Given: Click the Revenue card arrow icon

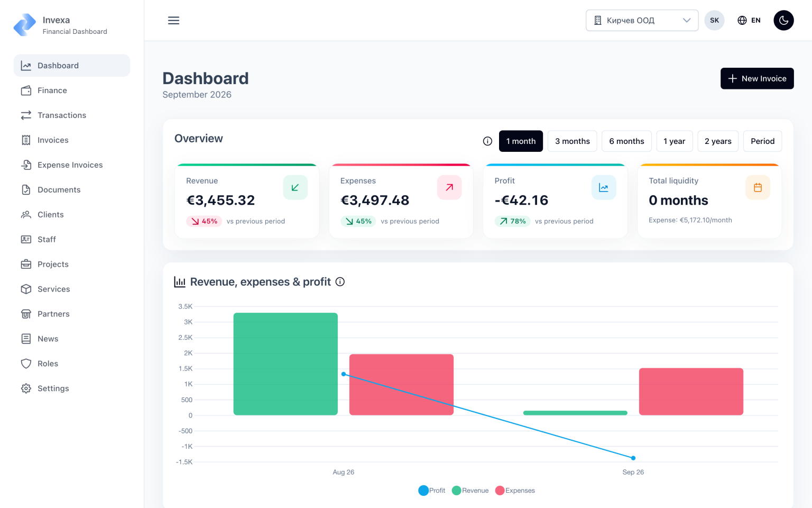Looking at the screenshot, I should [295, 187].
